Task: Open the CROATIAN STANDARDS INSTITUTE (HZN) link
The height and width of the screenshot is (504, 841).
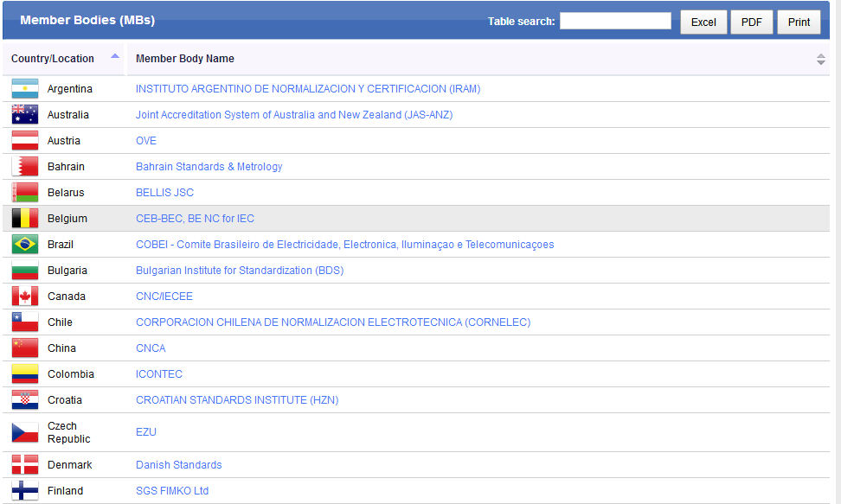Action: [237, 400]
